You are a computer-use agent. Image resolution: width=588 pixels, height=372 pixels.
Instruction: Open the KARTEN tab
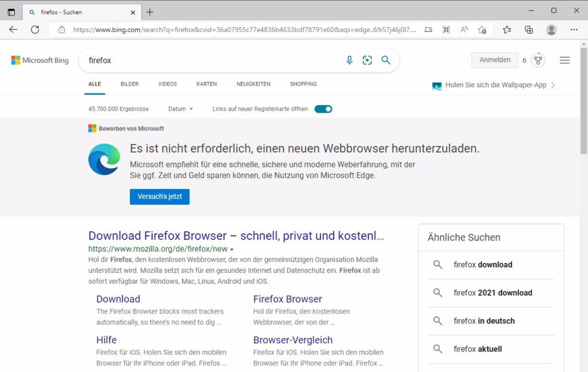click(207, 84)
